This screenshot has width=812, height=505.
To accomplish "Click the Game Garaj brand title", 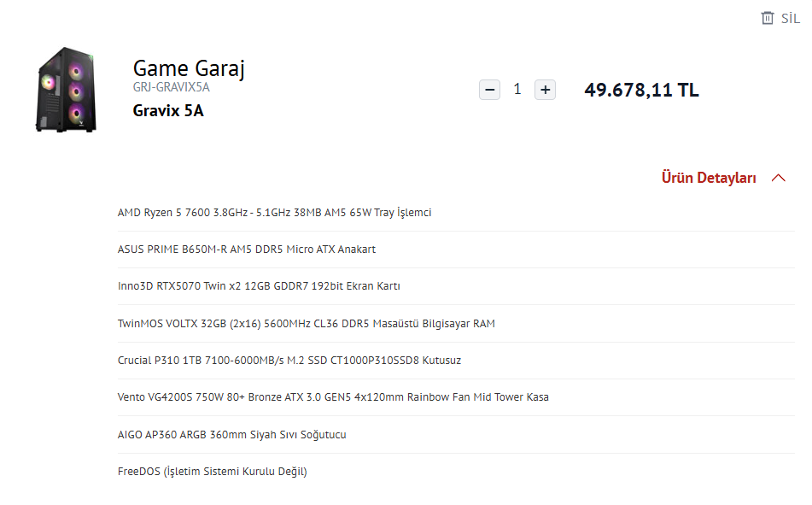I will [189, 68].
